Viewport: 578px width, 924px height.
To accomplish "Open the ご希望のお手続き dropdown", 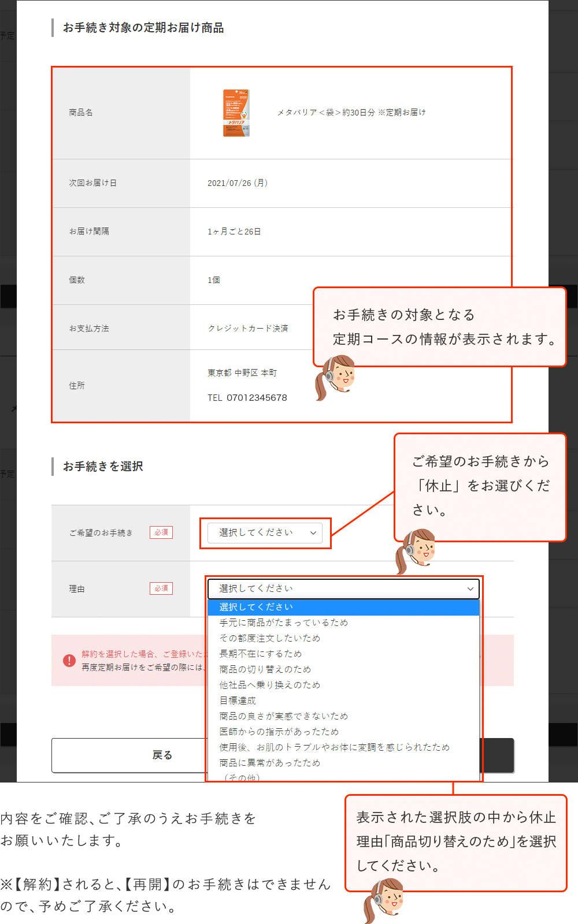I will [266, 532].
